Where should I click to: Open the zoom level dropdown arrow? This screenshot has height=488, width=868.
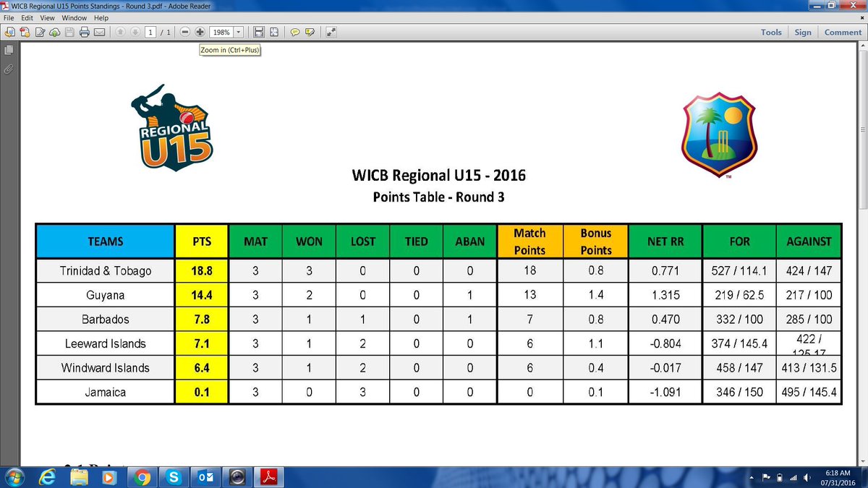coord(238,33)
